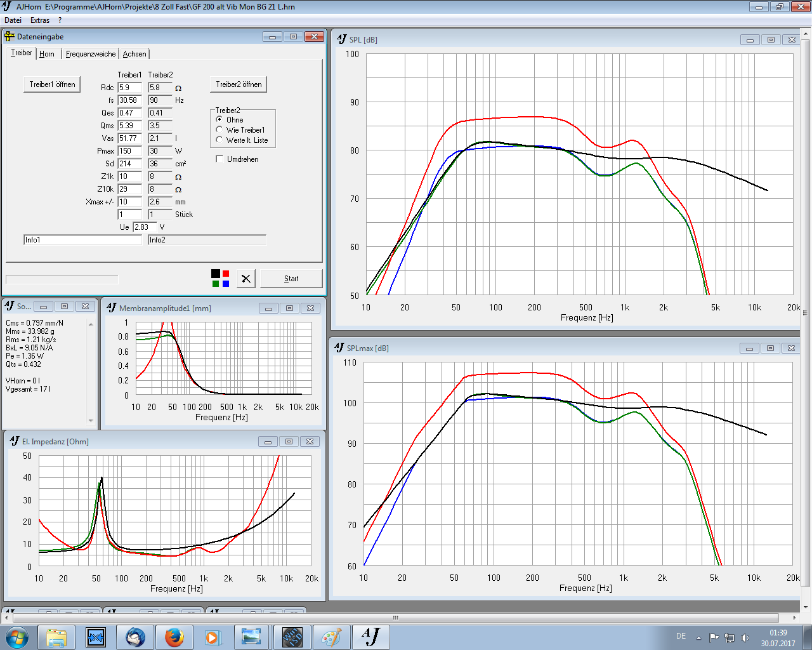This screenshot has height=650, width=812.
Task: Click the SPLmax [dB] window AJ icon
Action: coord(339,348)
